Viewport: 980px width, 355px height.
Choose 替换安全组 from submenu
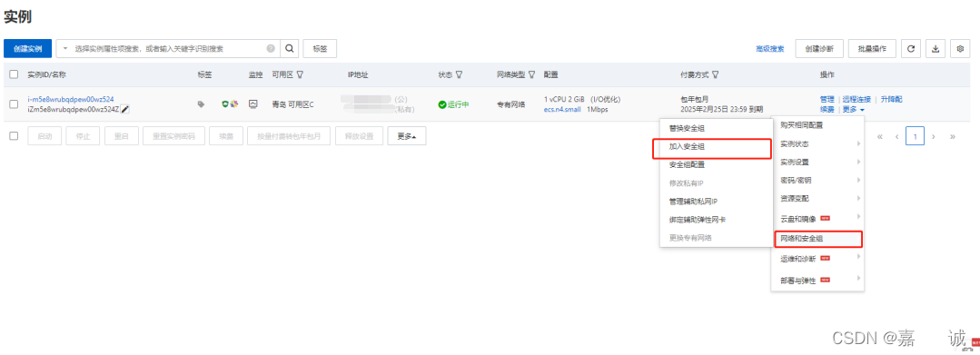tap(716, 128)
